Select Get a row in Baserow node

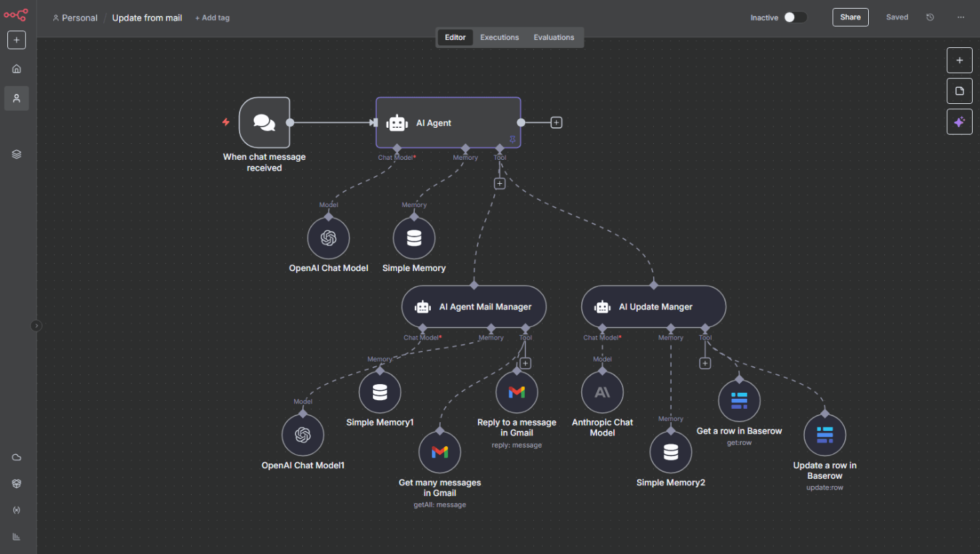click(739, 401)
